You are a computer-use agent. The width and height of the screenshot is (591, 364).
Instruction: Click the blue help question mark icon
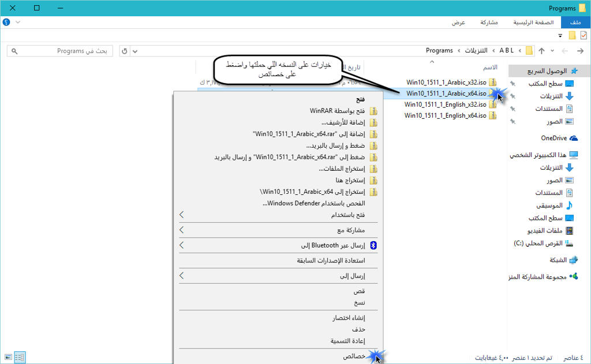(6, 22)
